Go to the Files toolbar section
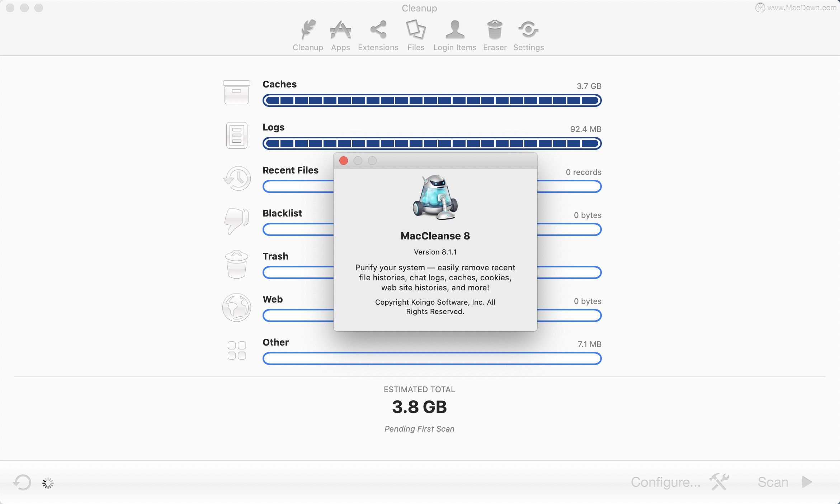Image resolution: width=840 pixels, height=504 pixels. 416,35
